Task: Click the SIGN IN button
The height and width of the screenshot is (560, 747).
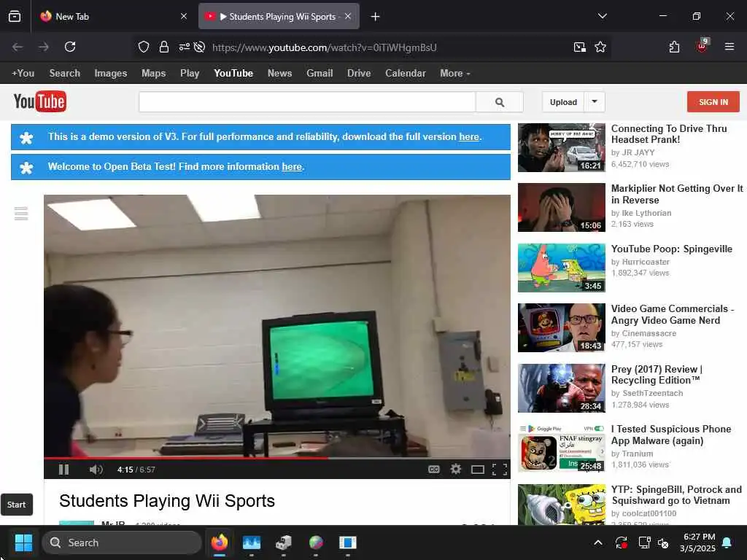Action: coord(713,102)
